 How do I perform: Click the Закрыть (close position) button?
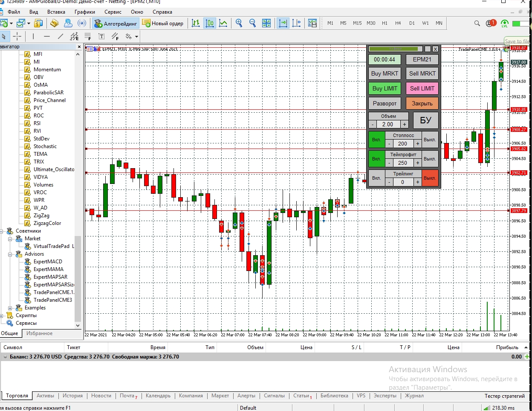(x=422, y=103)
